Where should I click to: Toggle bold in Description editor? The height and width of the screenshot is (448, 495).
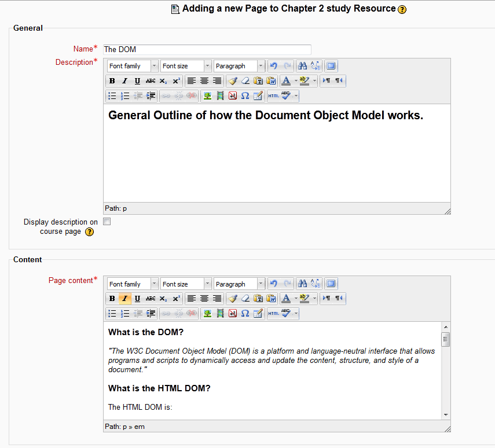click(x=112, y=81)
